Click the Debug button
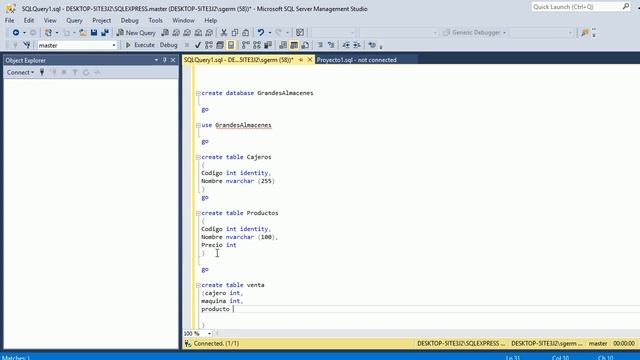The image size is (640, 360). [169, 45]
